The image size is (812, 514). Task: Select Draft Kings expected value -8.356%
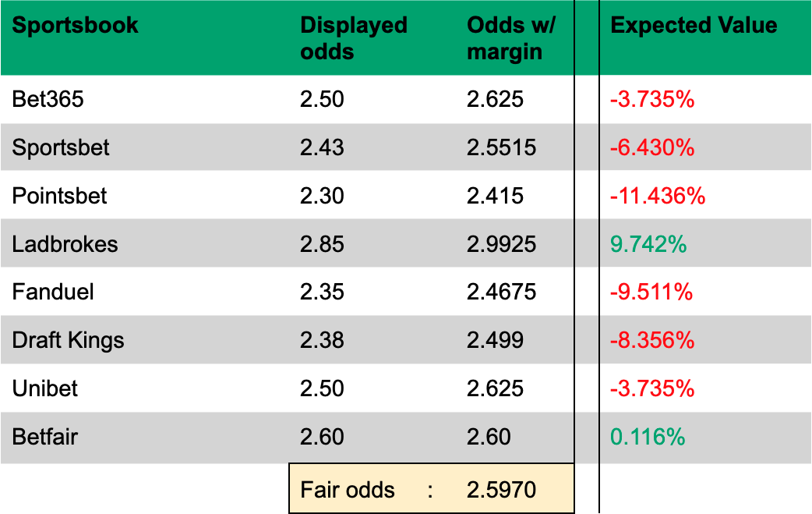[x=652, y=340]
